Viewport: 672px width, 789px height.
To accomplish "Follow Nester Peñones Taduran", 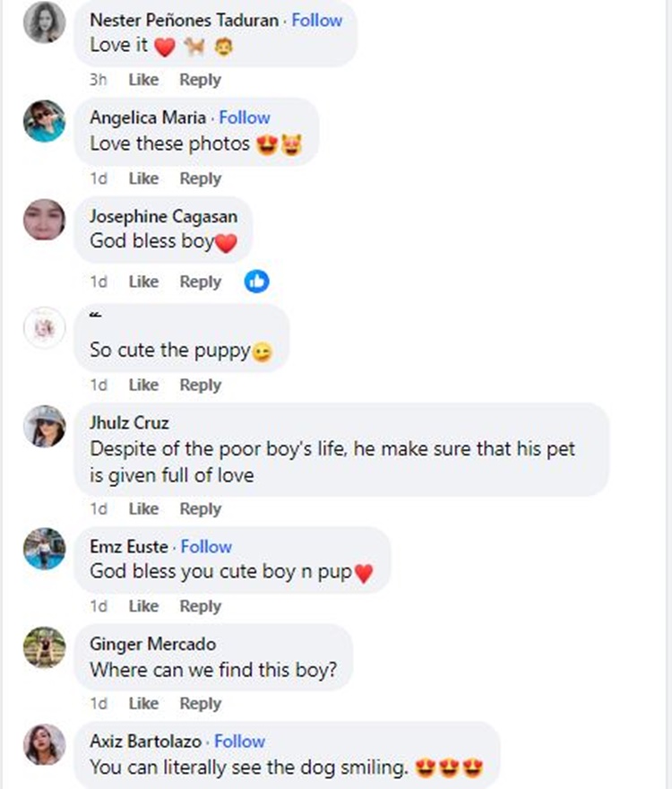I will pyautogui.click(x=316, y=20).
